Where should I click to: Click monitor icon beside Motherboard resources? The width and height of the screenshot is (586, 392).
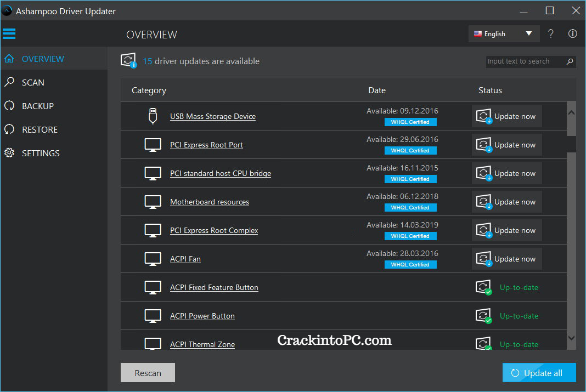pos(153,202)
